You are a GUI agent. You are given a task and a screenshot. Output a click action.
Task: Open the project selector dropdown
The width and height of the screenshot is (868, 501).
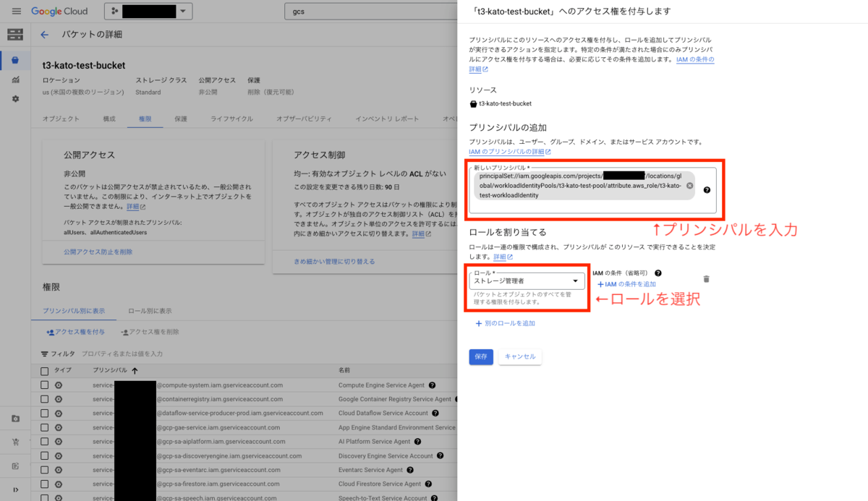(150, 12)
